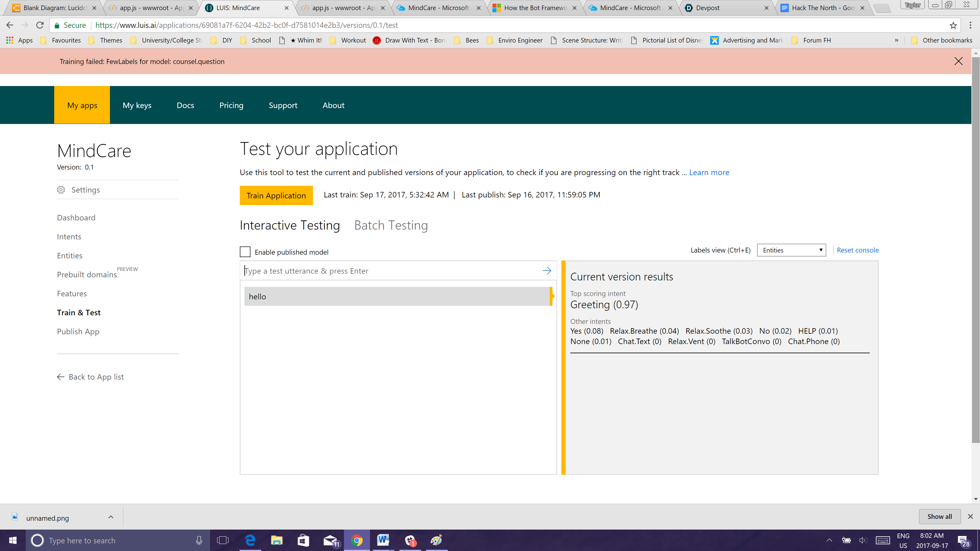Open the Microsoft Edge taskbar icon
Viewport: 980px width, 551px height.
(250, 540)
